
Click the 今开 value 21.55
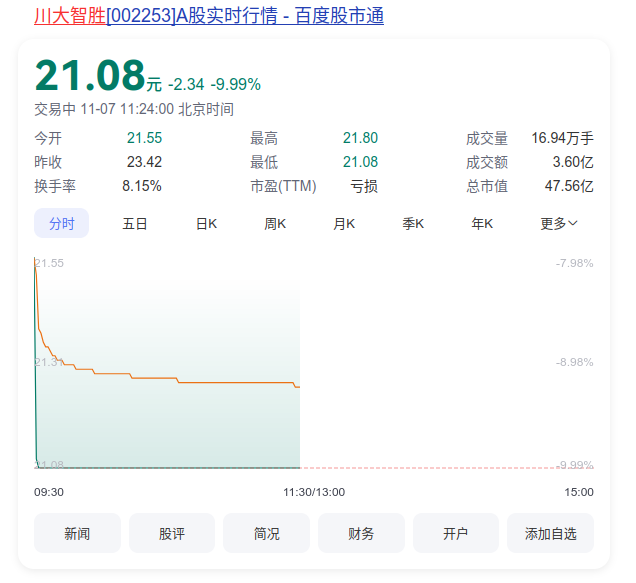click(x=144, y=138)
